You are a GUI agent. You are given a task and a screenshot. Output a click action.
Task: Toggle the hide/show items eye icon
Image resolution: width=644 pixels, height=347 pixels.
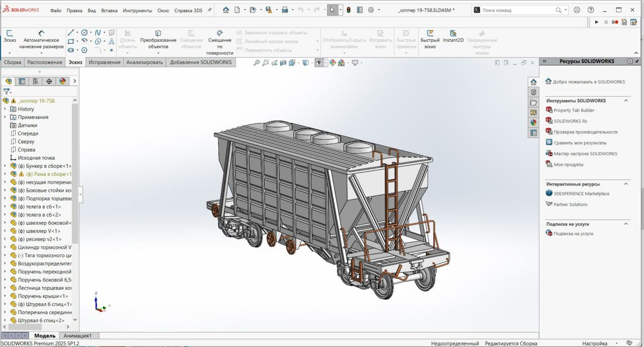coord(318,63)
